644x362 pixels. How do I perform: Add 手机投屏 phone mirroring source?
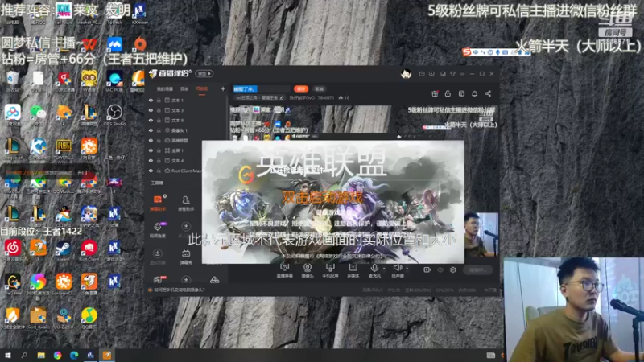330,270
